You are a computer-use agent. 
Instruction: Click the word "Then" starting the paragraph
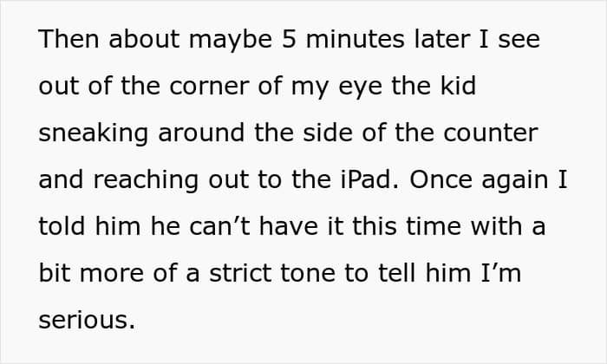(x=69, y=39)
